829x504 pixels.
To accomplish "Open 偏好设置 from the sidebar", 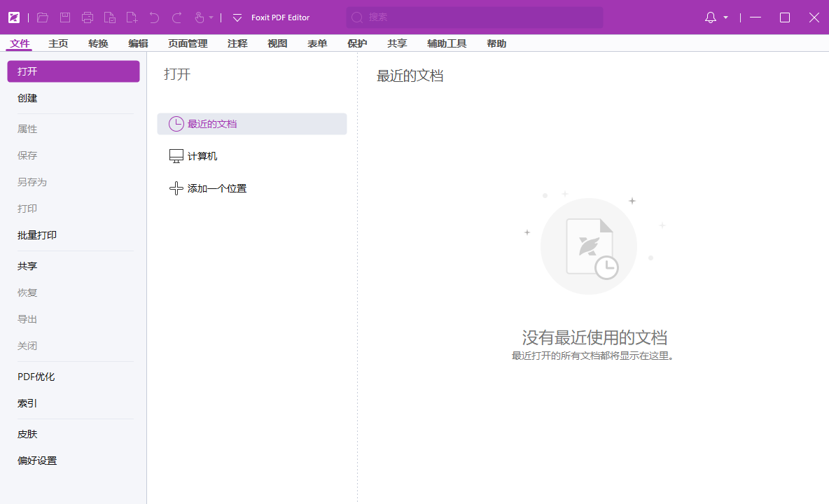I will coord(37,460).
